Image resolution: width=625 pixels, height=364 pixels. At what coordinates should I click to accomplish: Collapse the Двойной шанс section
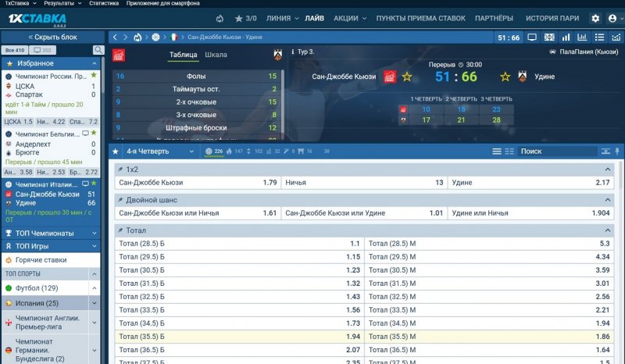pyautogui.click(x=608, y=200)
